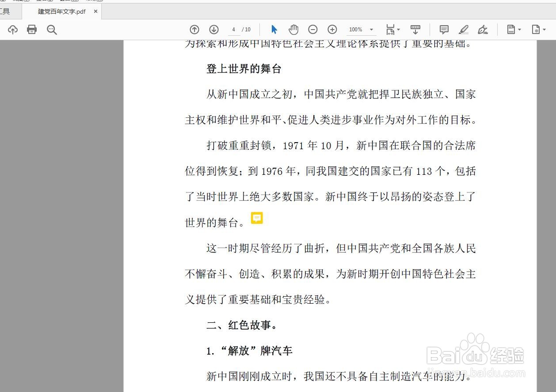Open the find text magnifier tool
Viewport: 556px width, 392px height.
coord(52,30)
